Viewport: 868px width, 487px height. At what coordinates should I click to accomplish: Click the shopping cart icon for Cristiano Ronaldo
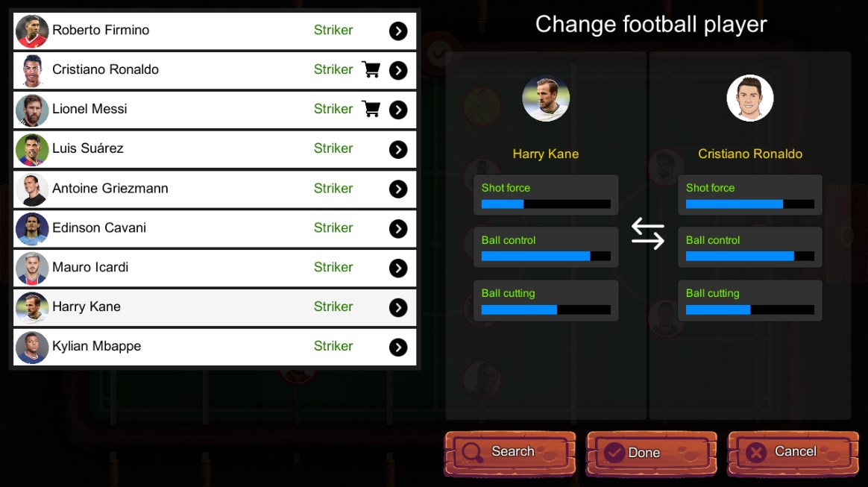[371, 69]
